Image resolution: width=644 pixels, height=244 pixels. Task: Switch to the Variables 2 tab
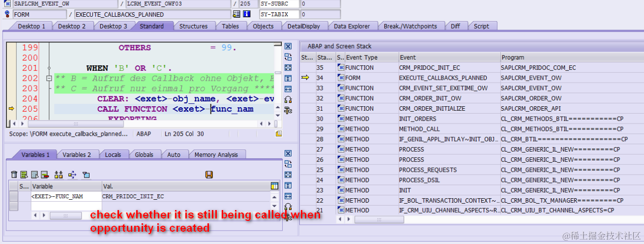point(77,154)
